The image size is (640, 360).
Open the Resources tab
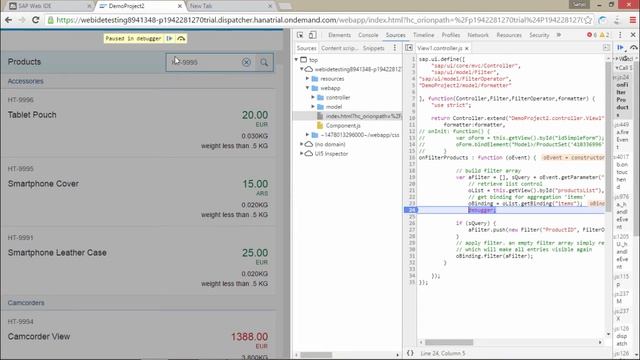click(x=509, y=35)
